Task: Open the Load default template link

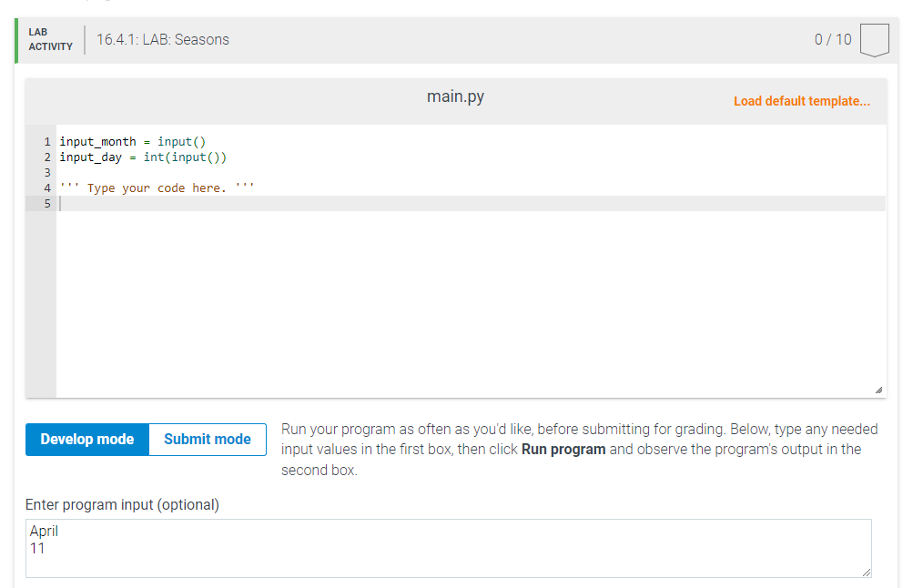Action: click(801, 101)
